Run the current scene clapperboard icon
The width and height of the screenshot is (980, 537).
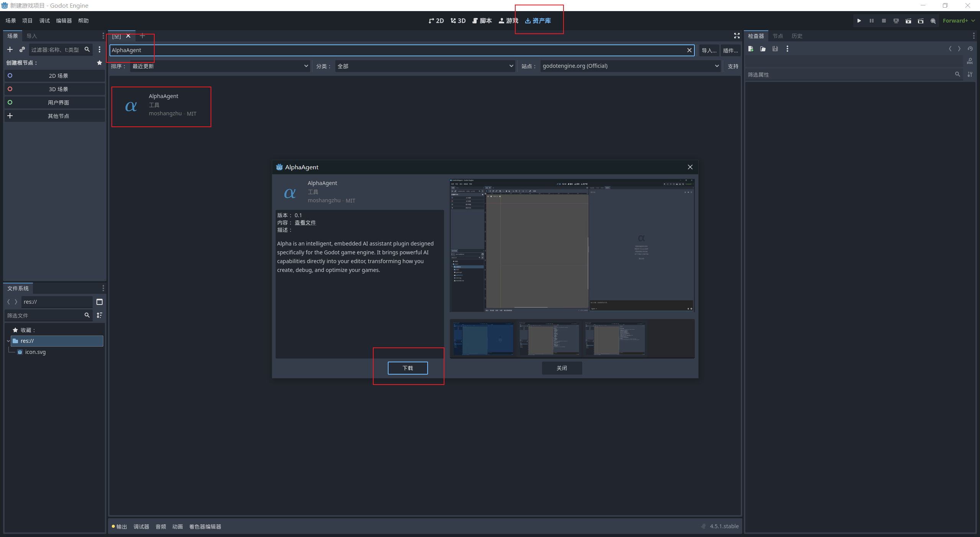tap(908, 21)
